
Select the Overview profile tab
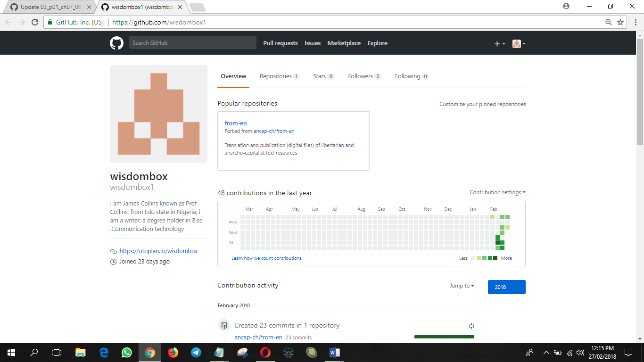[233, 76]
